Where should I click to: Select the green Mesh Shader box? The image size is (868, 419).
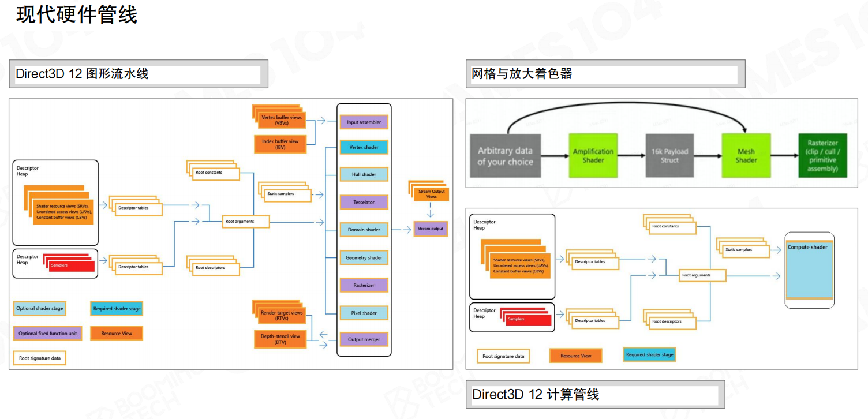pyautogui.click(x=746, y=156)
